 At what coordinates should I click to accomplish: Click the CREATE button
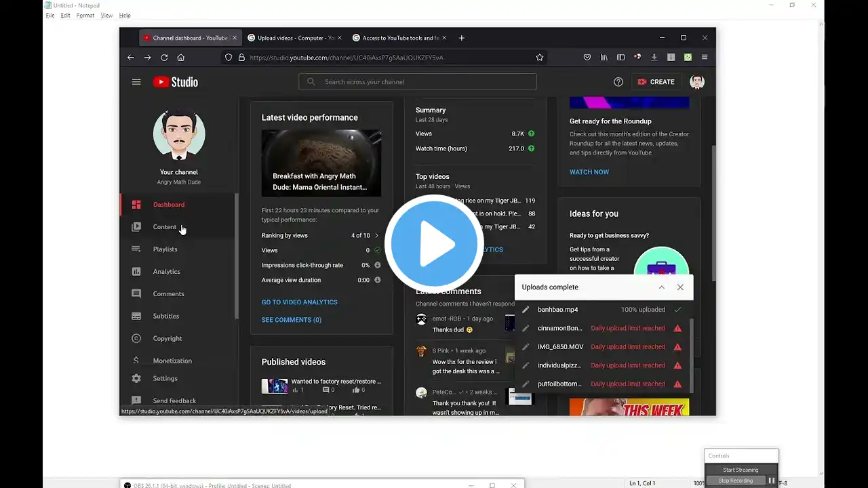pos(656,82)
